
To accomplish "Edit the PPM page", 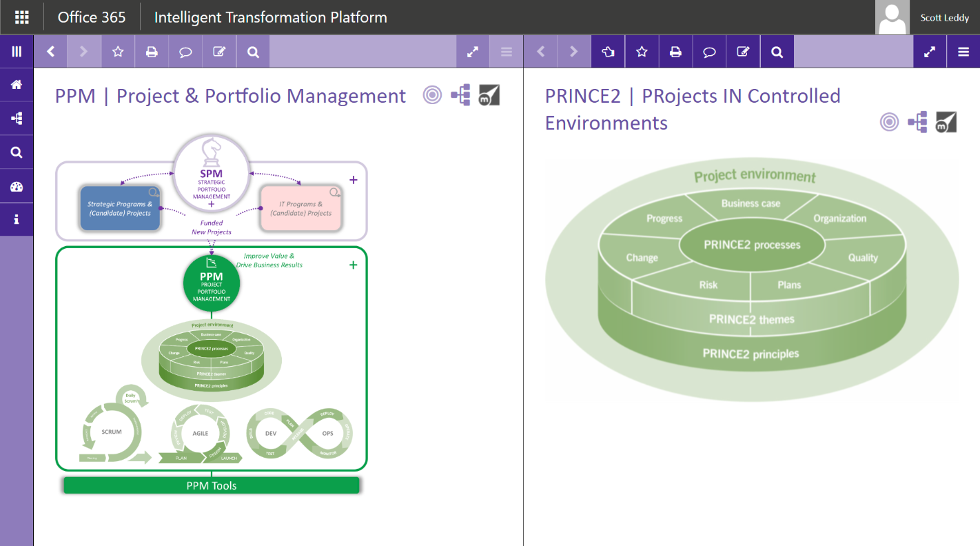I will [x=219, y=52].
